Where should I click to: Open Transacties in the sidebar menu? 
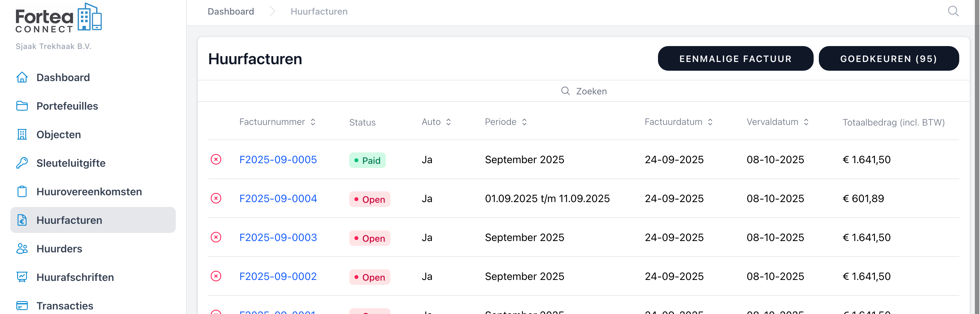click(x=65, y=306)
